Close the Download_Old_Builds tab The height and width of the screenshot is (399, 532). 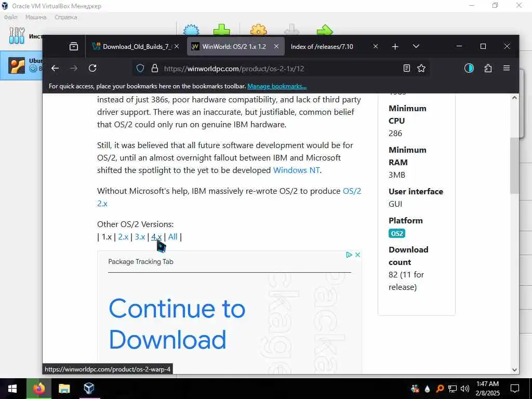[177, 46]
